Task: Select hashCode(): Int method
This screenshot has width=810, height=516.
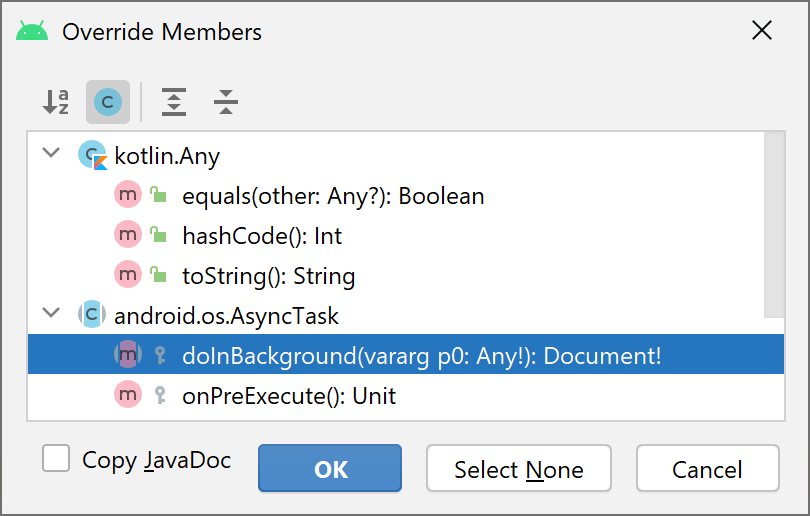Action: click(262, 236)
